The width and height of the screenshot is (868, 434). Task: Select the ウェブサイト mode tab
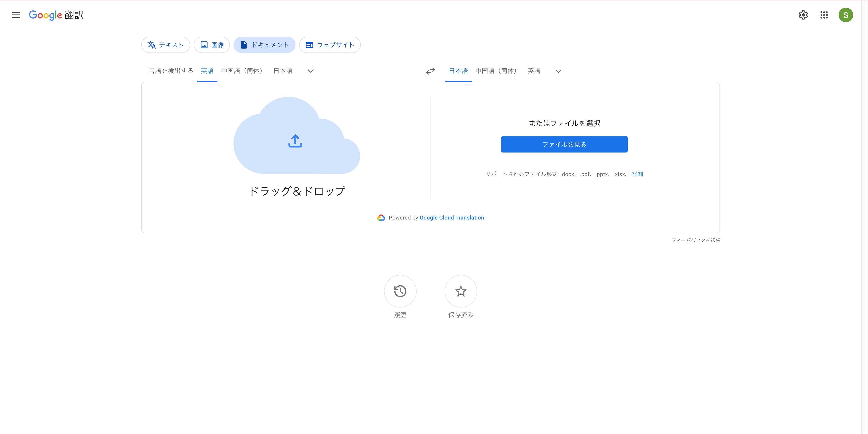330,45
